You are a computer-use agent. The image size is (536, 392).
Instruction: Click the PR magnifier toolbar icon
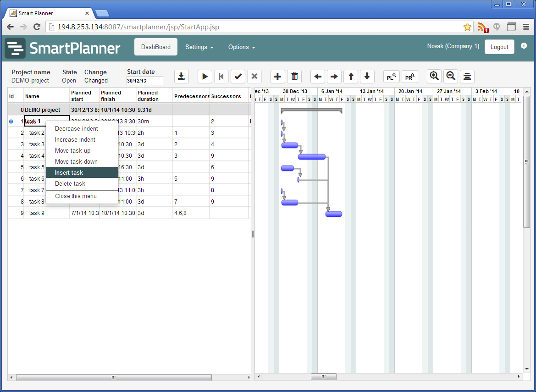pyautogui.click(x=410, y=76)
